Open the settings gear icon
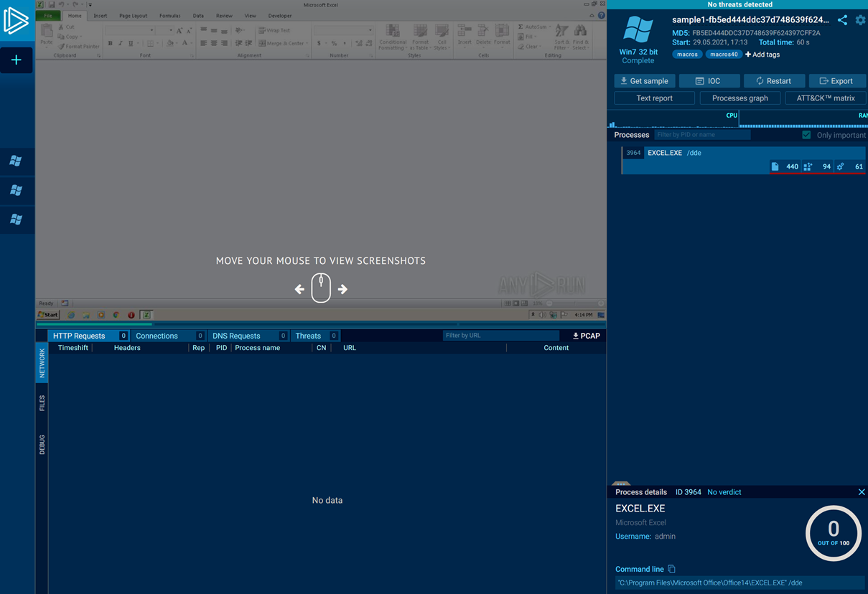 [x=860, y=20]
